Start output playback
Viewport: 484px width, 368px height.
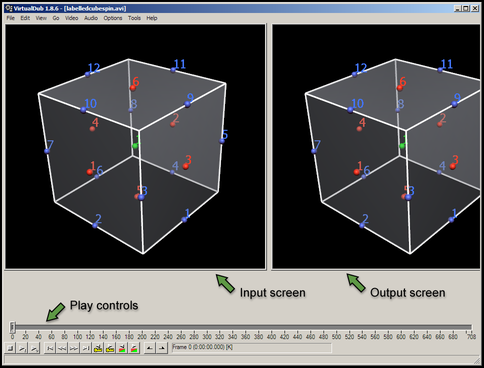pos(34,348)
